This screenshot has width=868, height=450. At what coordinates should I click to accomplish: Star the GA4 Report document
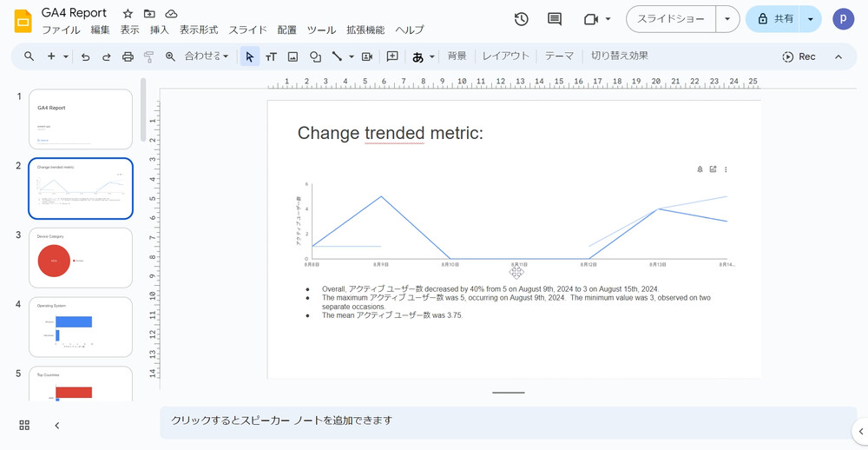coord(128,14)
